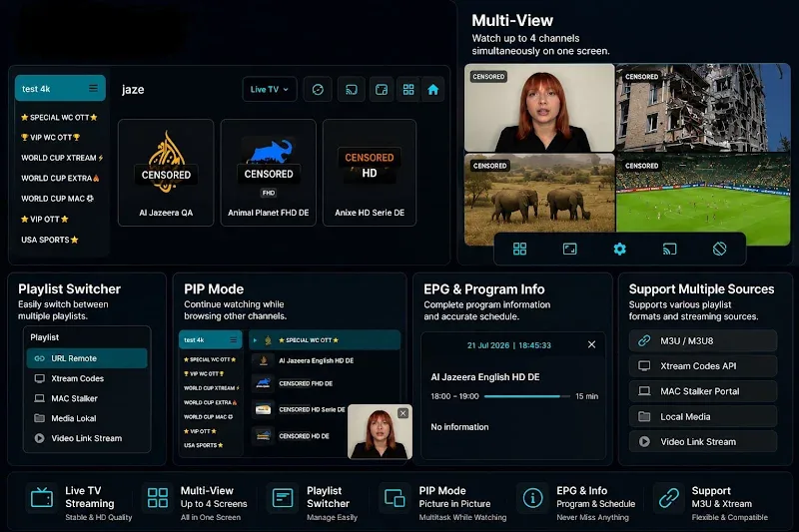Click the play icon beside Video Link Stream source

click(x=644, y=441)
